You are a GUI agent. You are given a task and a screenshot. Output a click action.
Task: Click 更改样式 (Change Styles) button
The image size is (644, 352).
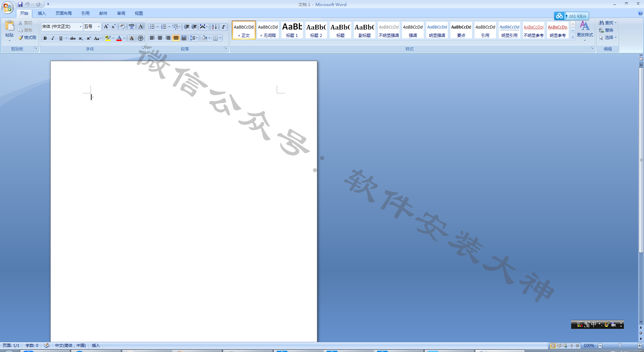(585, 30)
